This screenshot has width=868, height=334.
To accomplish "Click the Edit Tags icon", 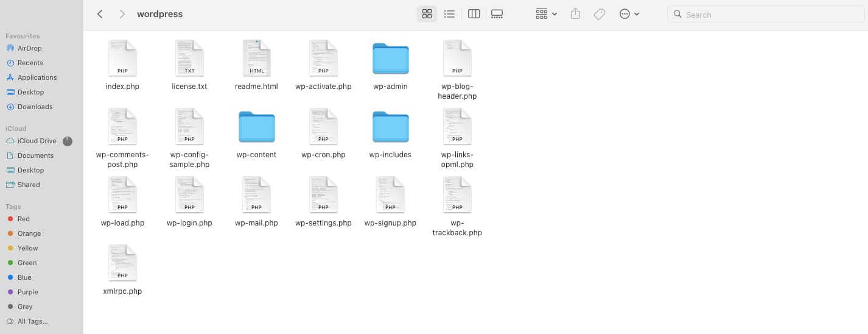I will pos(600,14).
